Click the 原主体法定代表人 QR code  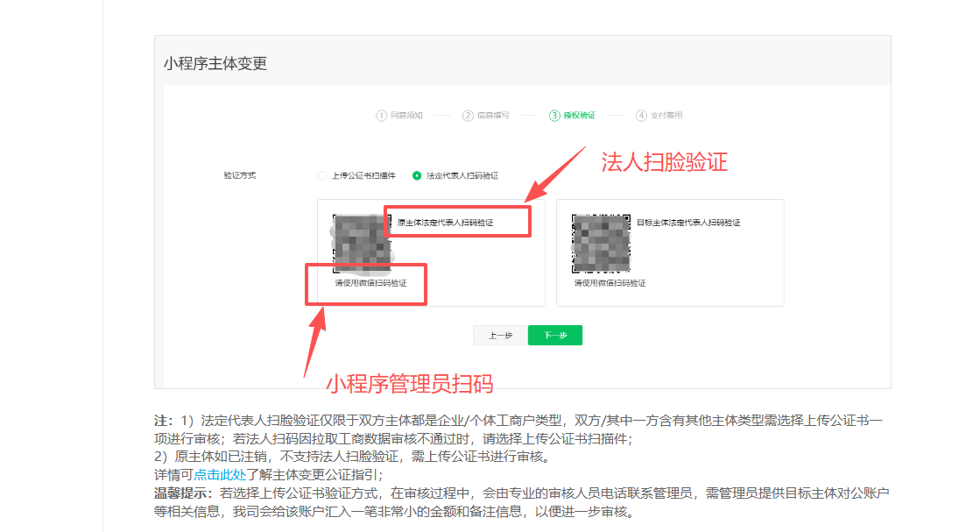362,244
